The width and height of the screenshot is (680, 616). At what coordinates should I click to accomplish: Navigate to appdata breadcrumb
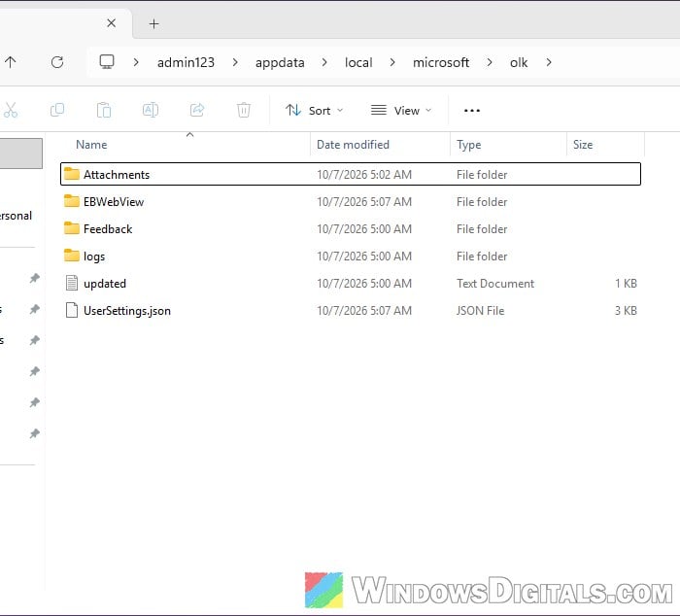pos(280,63)
